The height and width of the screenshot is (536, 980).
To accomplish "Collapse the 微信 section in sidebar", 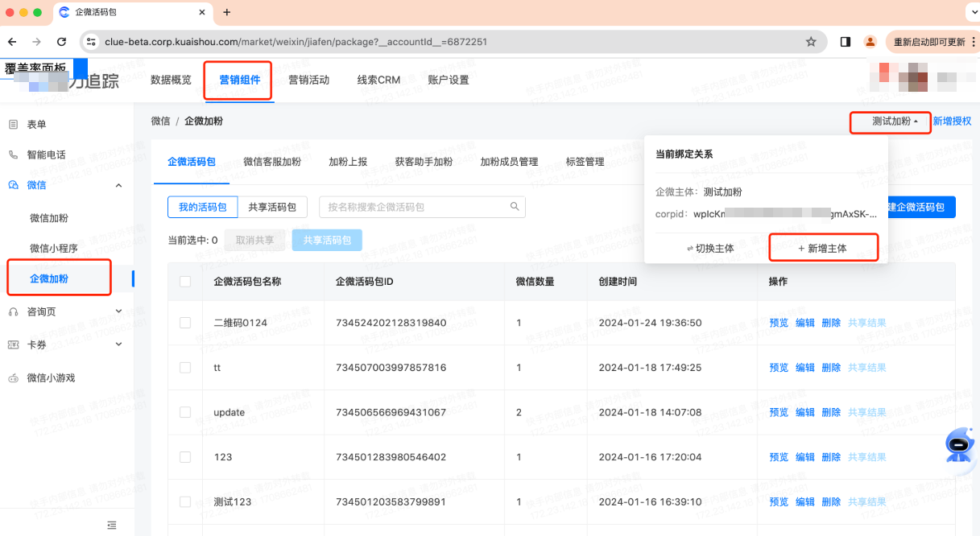I will [118, 184].
